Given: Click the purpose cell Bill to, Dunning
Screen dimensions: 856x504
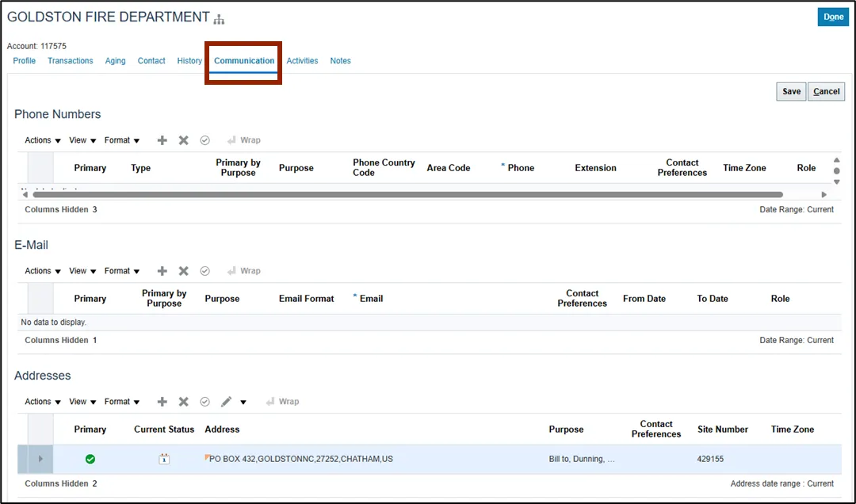Looking at the screenshot, I should (582, 459).
